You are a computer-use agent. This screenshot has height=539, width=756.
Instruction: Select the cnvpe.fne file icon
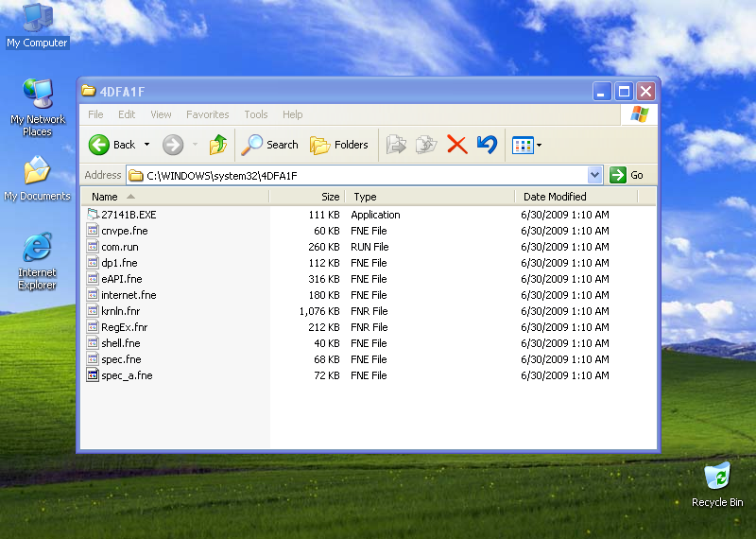(x=93, y=230)
